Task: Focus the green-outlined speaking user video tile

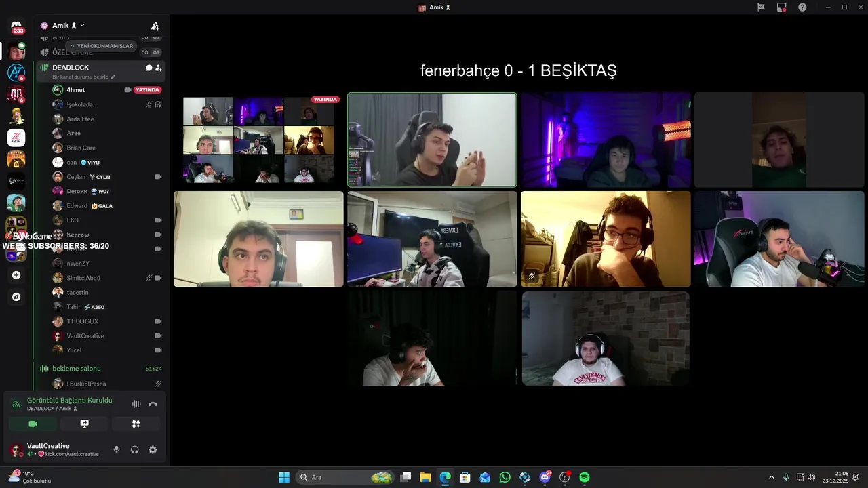Action: tap(432, 140)
